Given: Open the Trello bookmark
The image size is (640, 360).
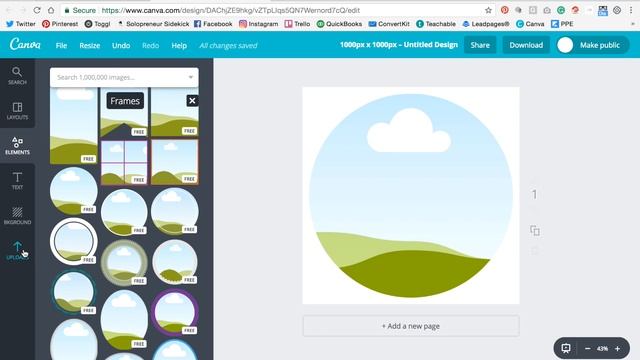Looking at the screenshot, I should coord(297,24).
